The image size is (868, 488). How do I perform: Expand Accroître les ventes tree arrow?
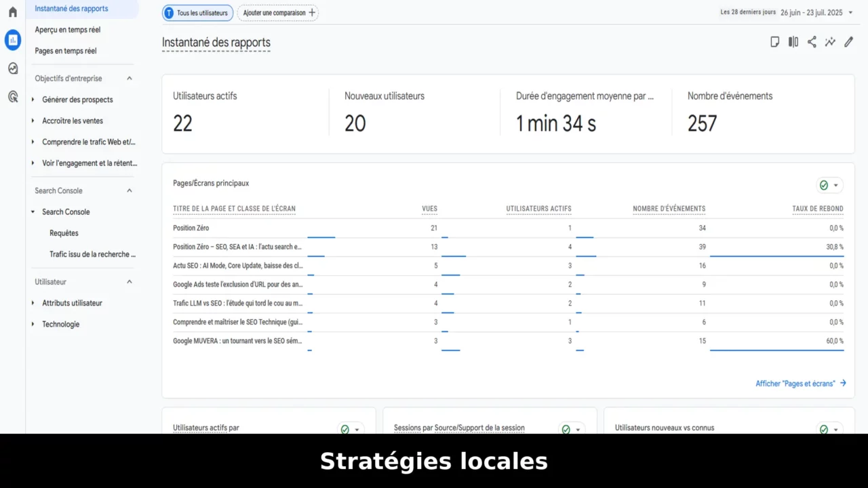tap(33, 121)
